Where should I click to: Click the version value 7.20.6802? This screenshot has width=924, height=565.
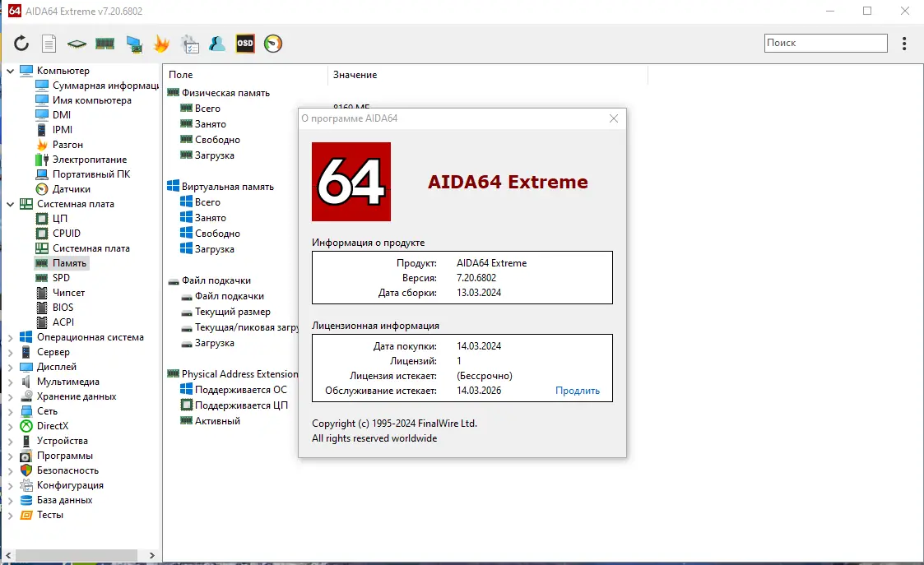coord(476,277)
